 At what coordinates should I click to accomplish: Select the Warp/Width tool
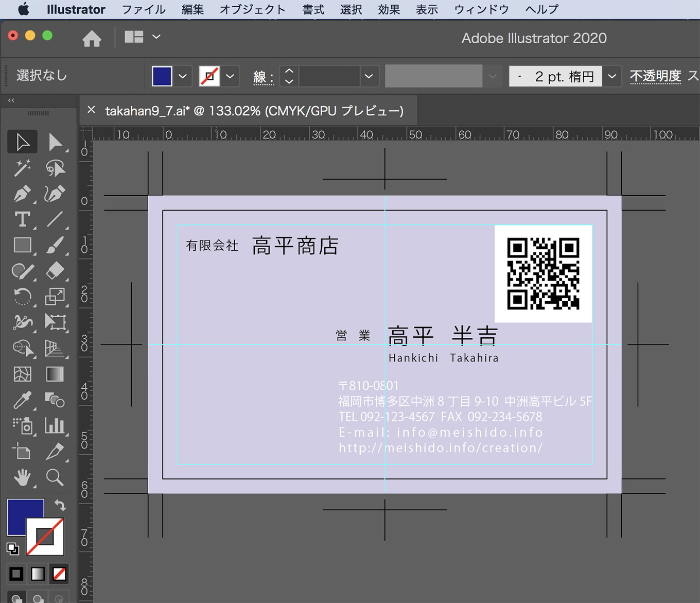click(22, 322)
